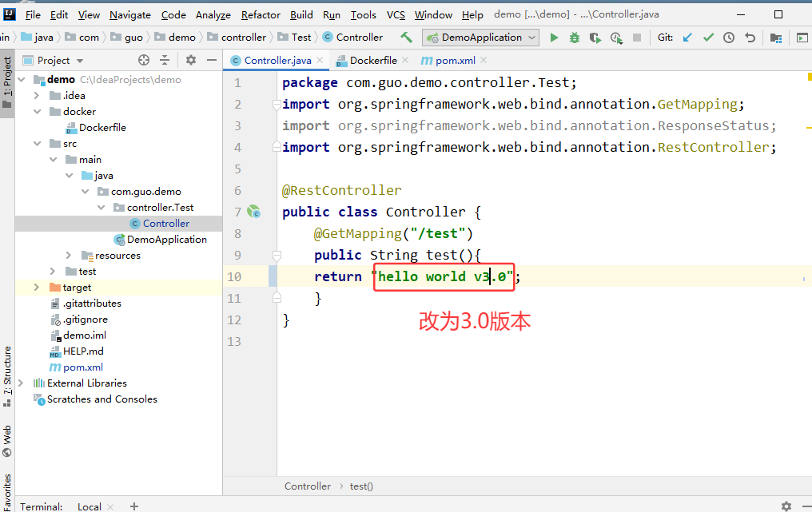Select the Controller.java editor tab
812x512 pixels.
[x=277, y=61]
